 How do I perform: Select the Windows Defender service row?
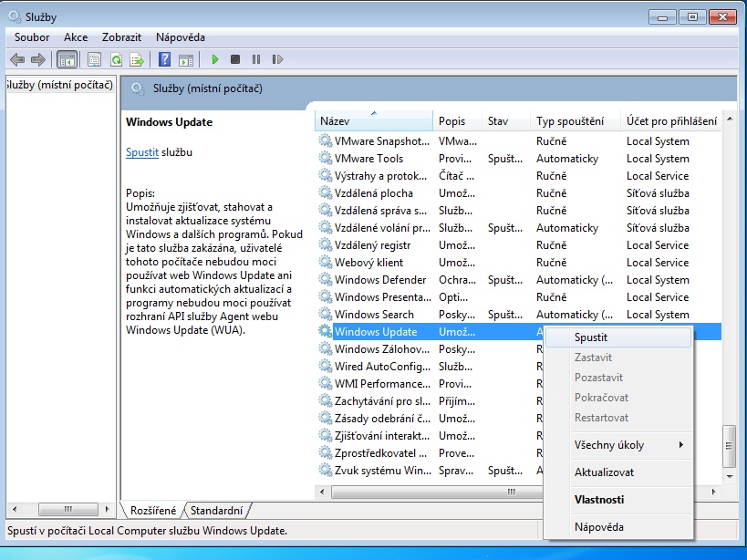tap(379, 280)
